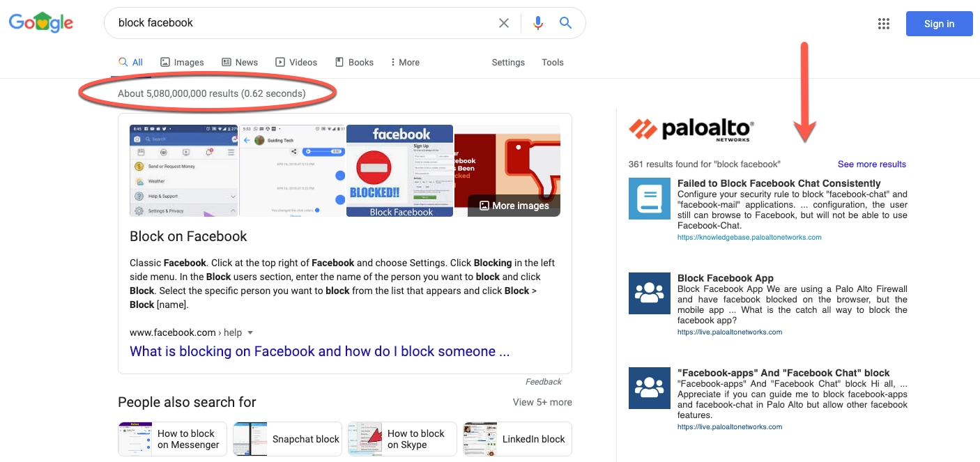Click '361 results found for "block facebook"' text
Image resolution: width=980 pixels, height=462 pixels.
point(705,164)
